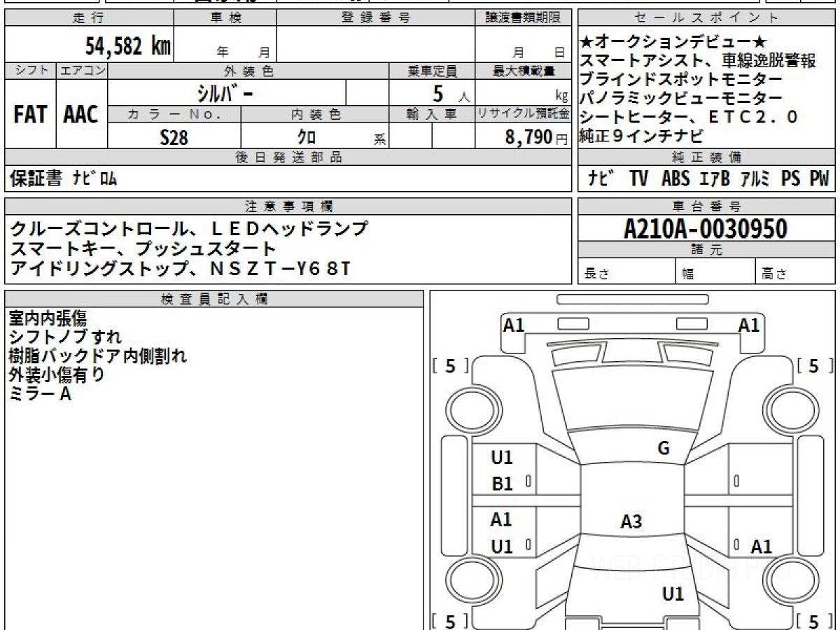Select interior color value クロ
The image size is (840, 630).
307,137
